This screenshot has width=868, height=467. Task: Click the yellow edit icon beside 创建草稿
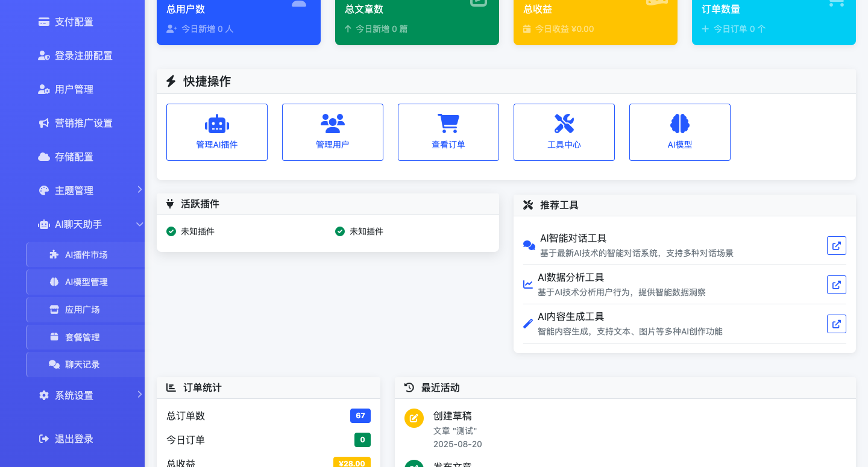coord(414,418)
